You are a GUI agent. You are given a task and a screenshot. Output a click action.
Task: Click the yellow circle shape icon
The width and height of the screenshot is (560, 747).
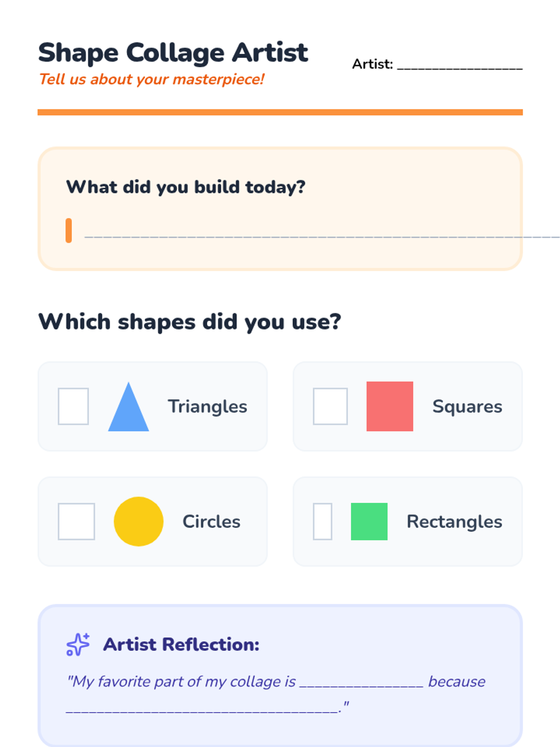coord(139,521)
